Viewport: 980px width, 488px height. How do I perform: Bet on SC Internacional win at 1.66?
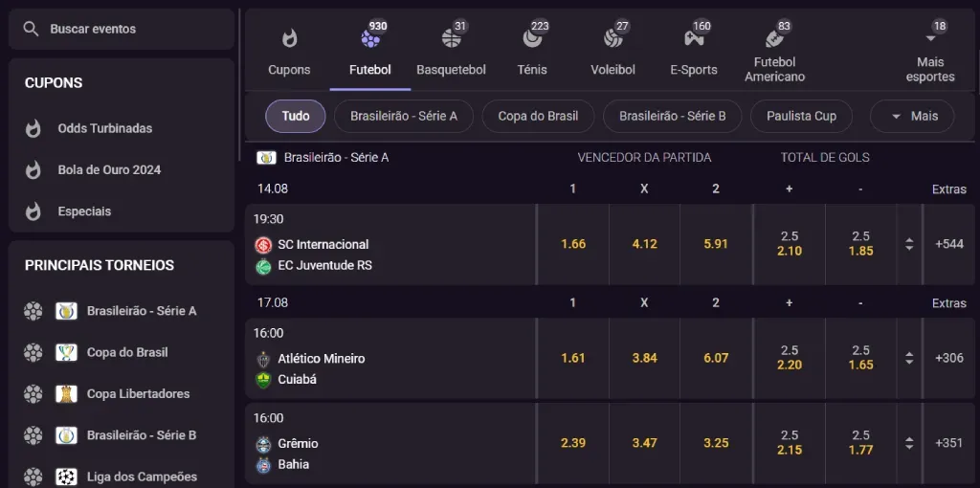pos(573,244)
